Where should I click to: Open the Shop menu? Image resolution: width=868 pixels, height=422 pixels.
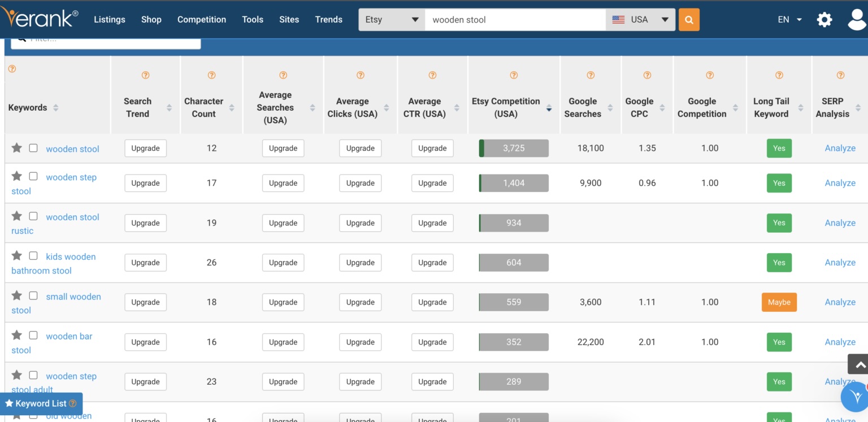pyautogui.click(x=151, y=20)
